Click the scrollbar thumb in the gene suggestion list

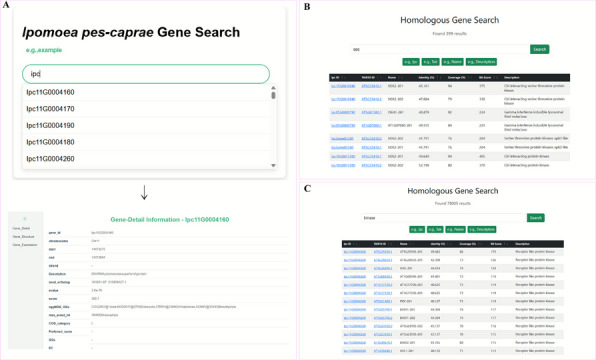coord(273,95)
